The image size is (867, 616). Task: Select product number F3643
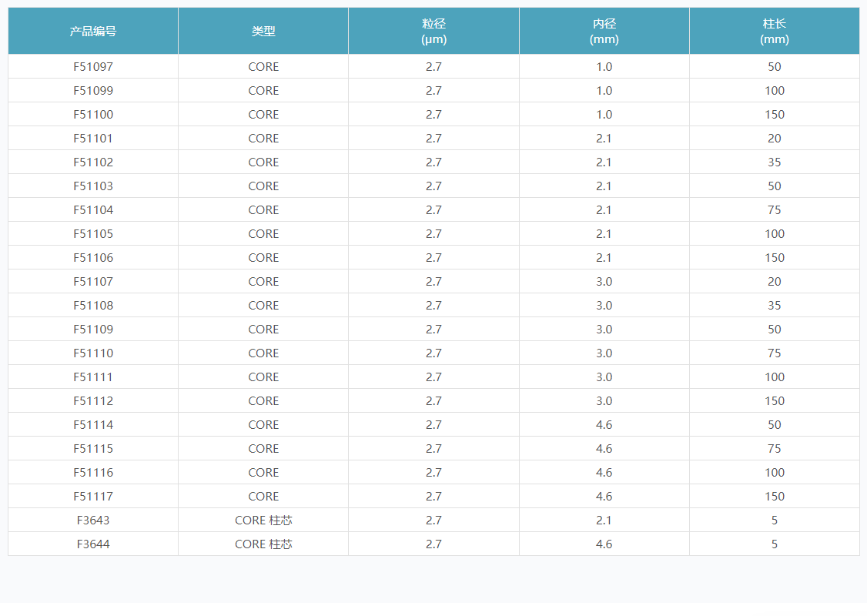coord(93,521)
